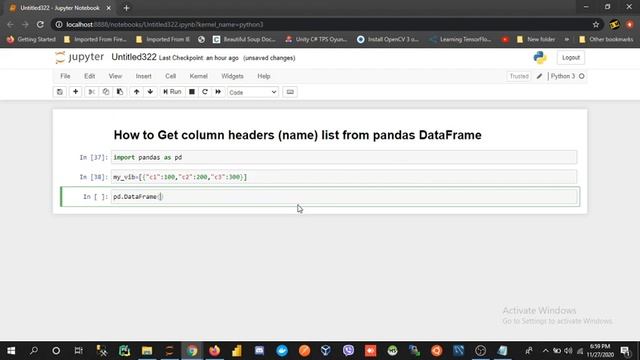
Task: Click the In [38]: prompt label
Action: (x=93, y=177)
